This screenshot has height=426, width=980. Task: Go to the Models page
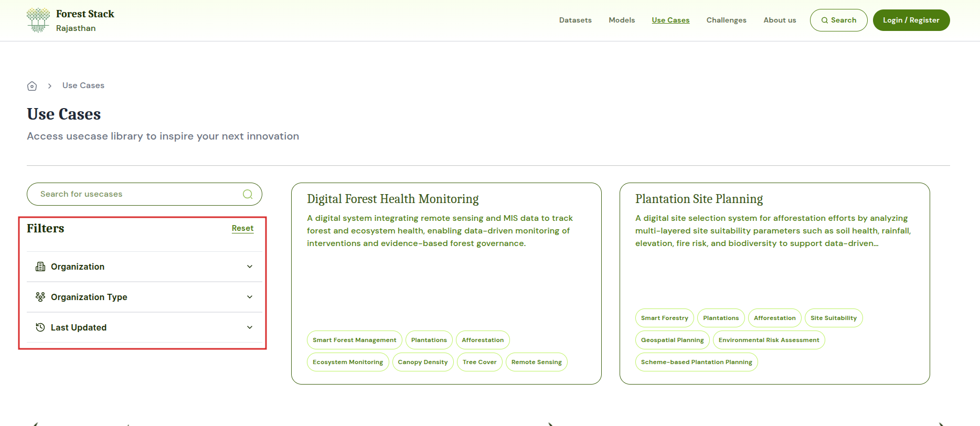[x=622, y=20]
